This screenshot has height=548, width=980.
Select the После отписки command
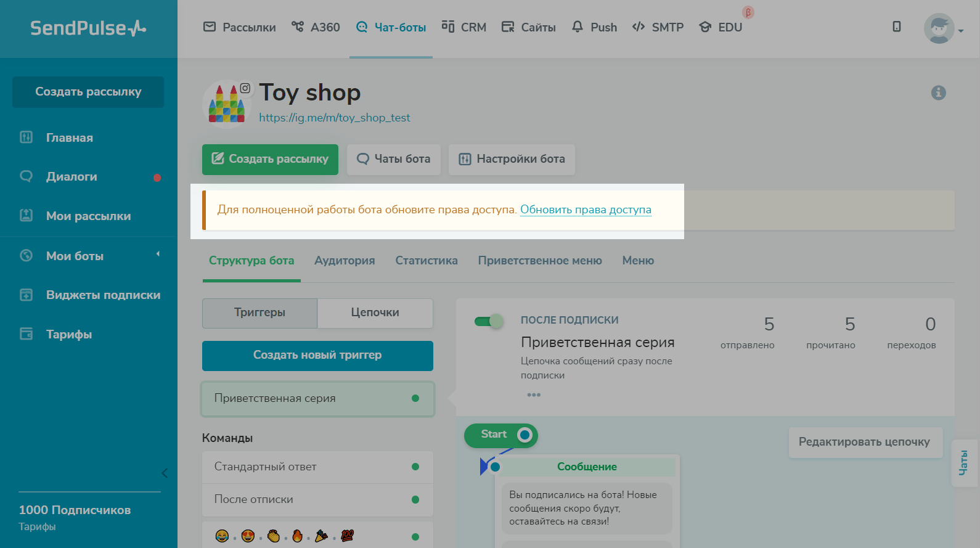click(x=317, y=500)
